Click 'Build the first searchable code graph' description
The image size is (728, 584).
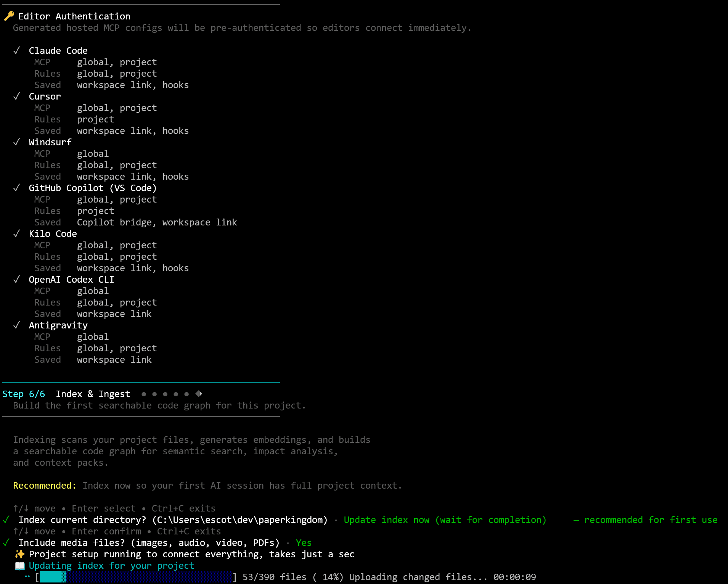(x=159, y=405)
